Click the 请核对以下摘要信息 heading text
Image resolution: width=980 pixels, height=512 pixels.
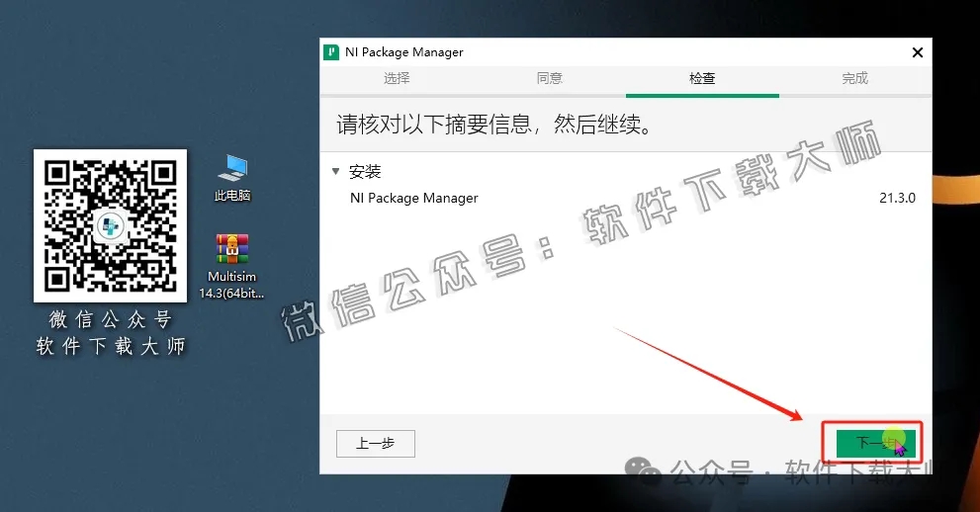[493, 125]
